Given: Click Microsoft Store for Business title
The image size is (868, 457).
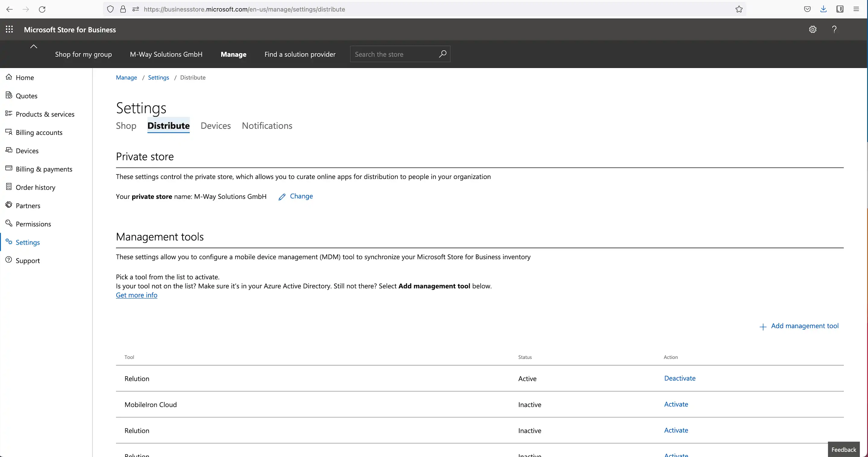Looking at the screenshot, I should coord(70,30).
